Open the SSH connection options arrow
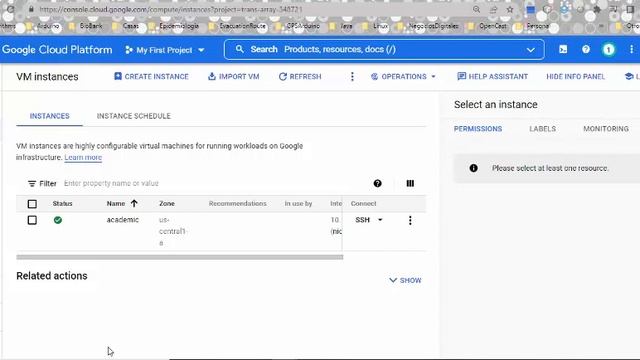640x360 pixels. coord(380,220)
